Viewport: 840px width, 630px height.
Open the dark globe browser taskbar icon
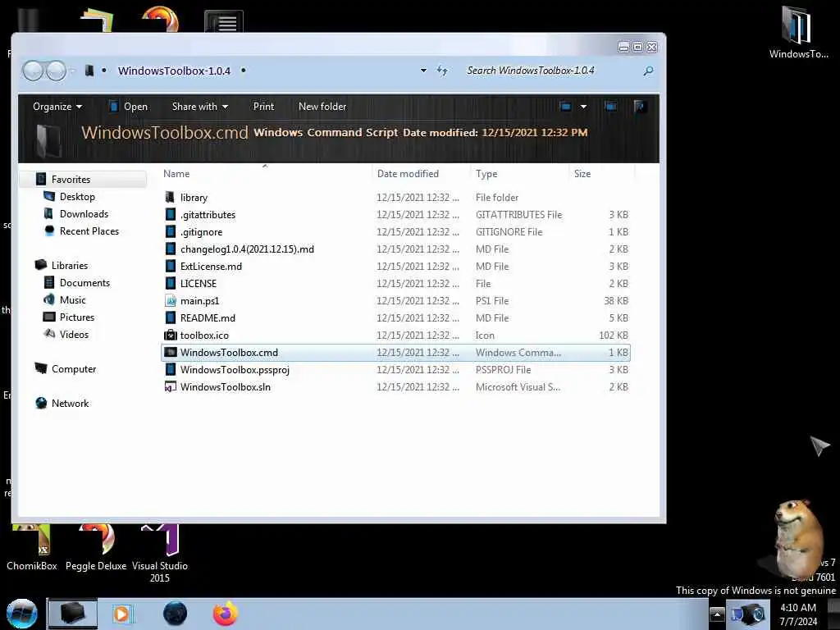click(176, 614)
